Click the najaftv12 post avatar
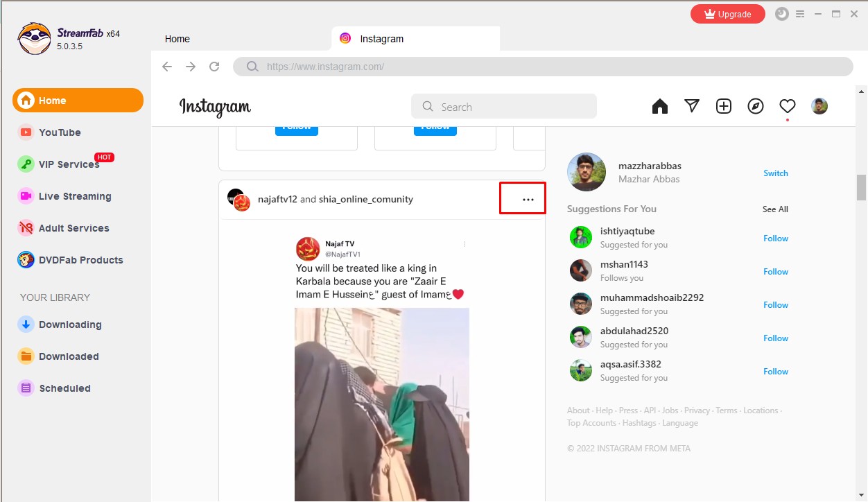This screenshot has width=868, height=502. pyautogui.click(x=238, y=200)
